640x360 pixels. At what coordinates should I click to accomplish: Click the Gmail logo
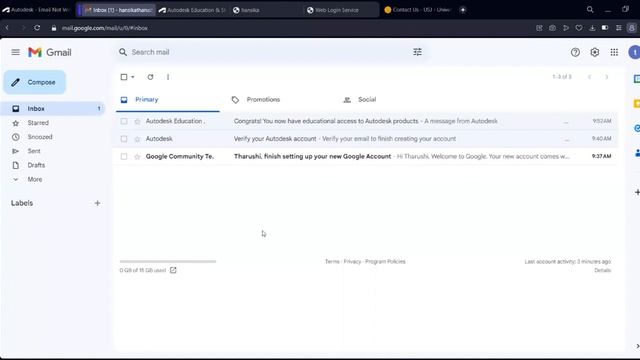click(50, 52)
